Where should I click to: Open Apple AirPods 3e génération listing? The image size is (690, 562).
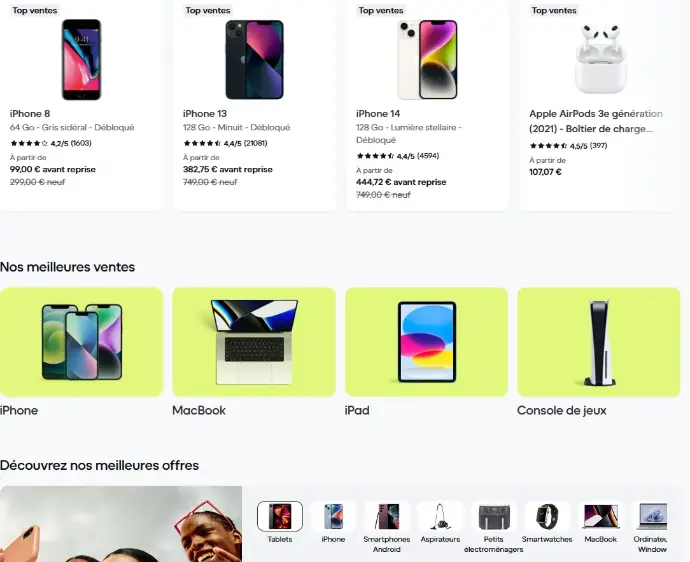596,121
